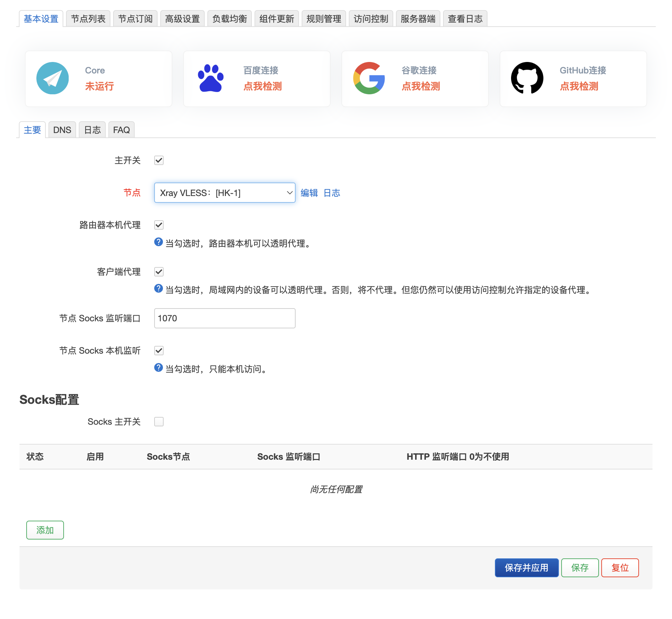
Task: Open the DNS tab
Action: (x=62, y=129)
